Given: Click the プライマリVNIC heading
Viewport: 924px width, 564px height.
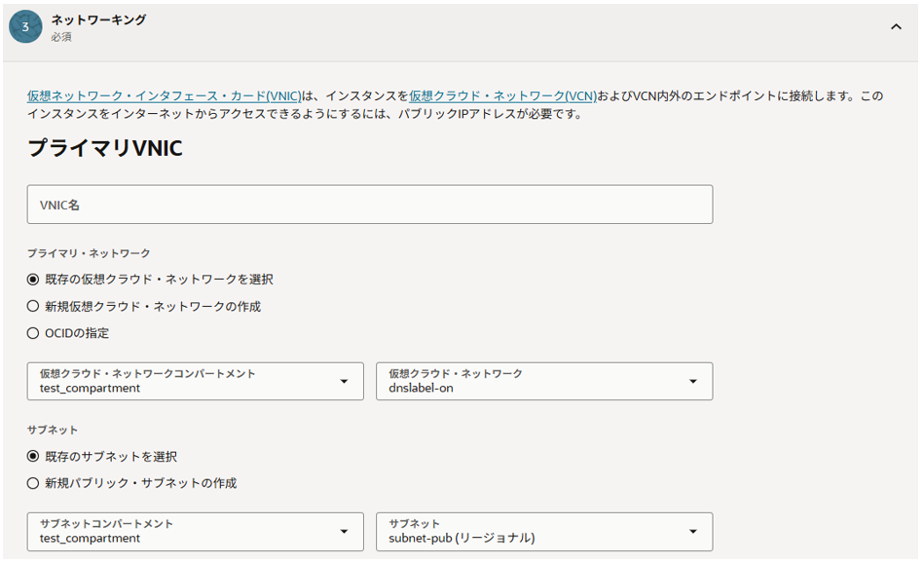Looking at the screenshot, I should pyautogui.click(x=105, y=149).
